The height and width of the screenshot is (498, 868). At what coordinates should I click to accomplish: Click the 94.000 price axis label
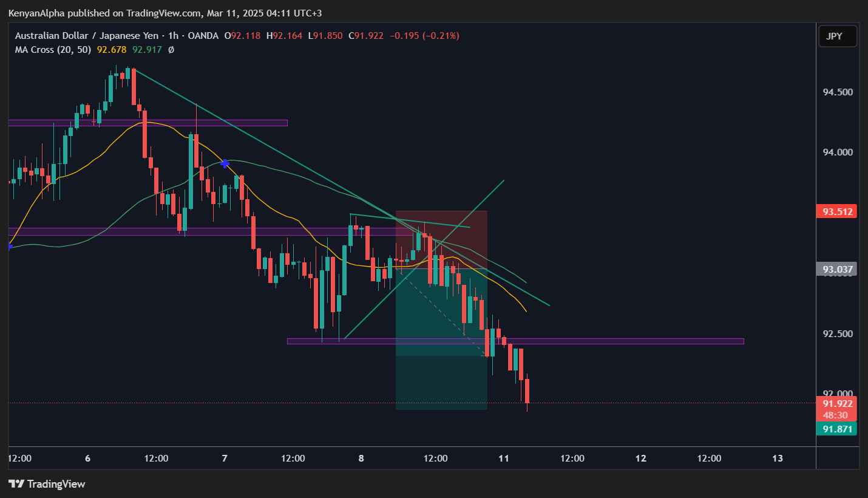[838, 152]
